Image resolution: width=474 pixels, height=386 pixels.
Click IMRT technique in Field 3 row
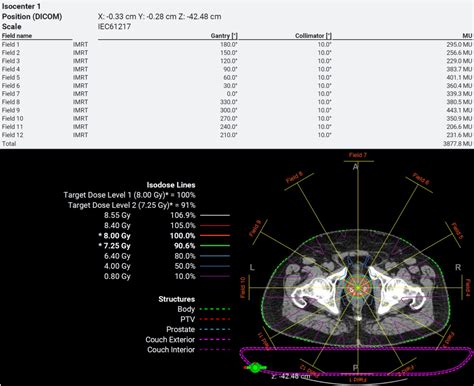(80, 61)
